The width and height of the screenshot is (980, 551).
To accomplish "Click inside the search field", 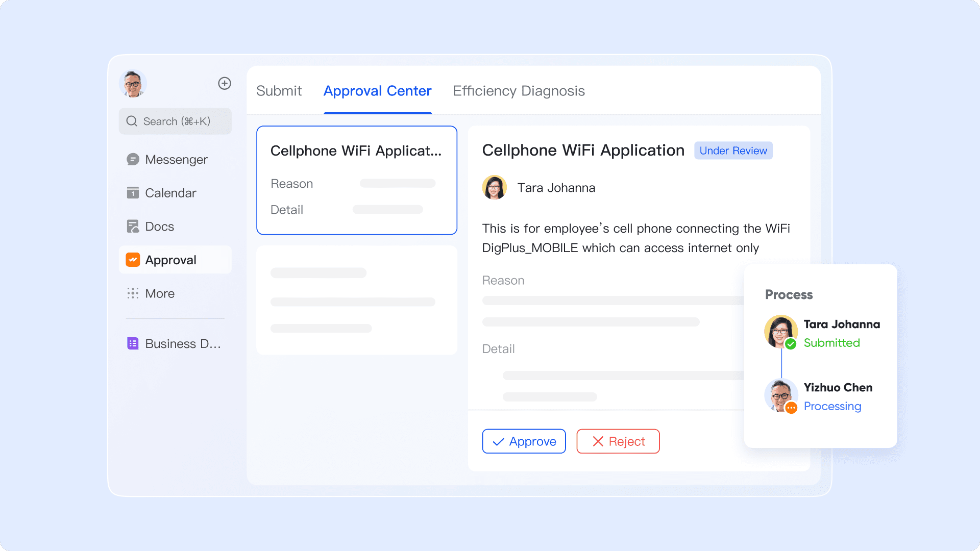I will point(175,121).
